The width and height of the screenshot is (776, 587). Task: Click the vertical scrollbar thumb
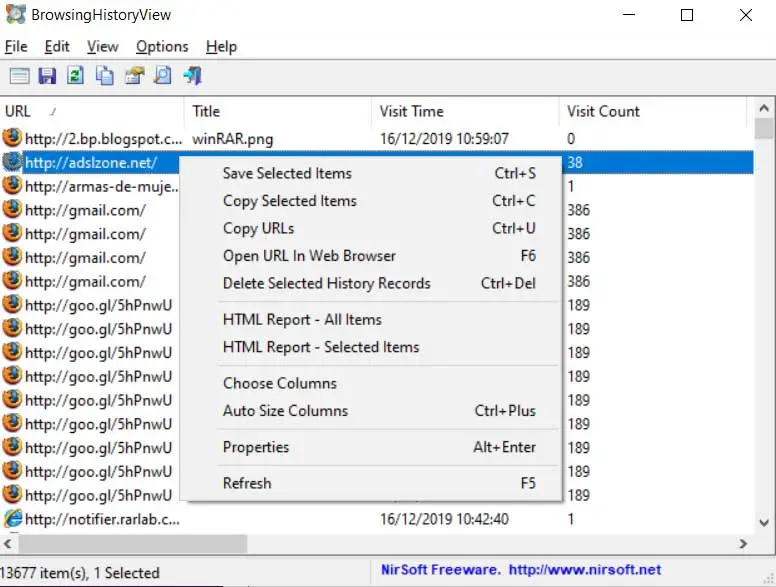pos(764,129)
